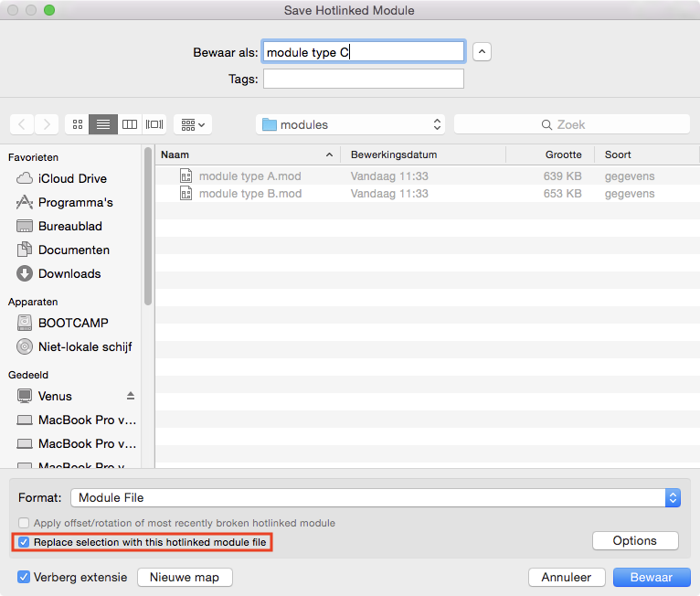Click the BOOTCAMP disk icon
The image size is (700, 596).
(x=25, y=323)
